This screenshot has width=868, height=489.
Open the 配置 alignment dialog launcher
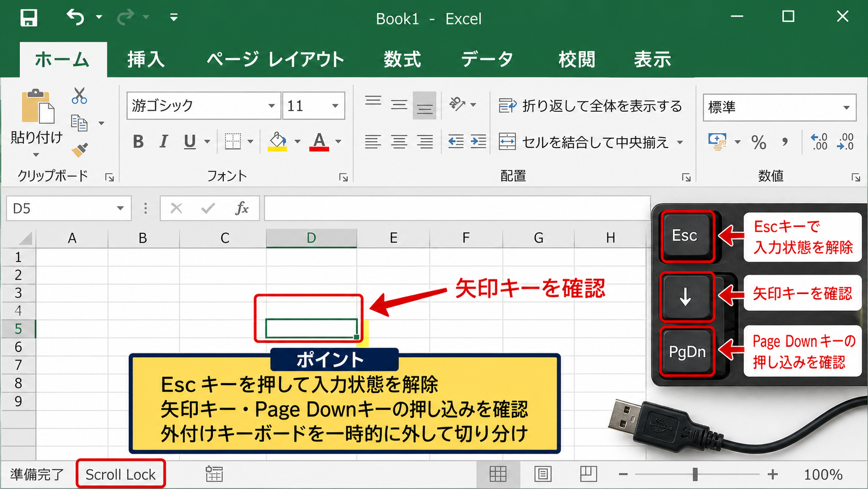click(x=686, y=178)
